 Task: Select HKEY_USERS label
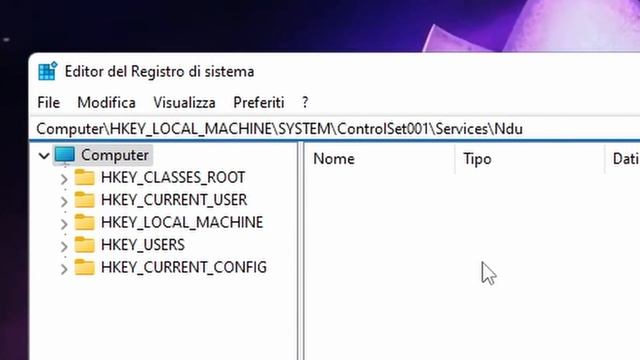point(143,245)
